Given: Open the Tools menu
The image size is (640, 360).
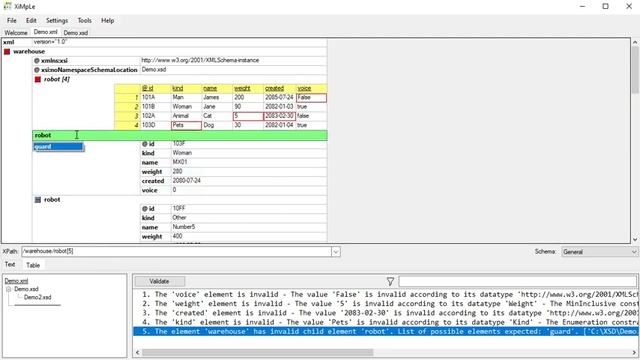Looking at the screenshot, I should 84,20.
